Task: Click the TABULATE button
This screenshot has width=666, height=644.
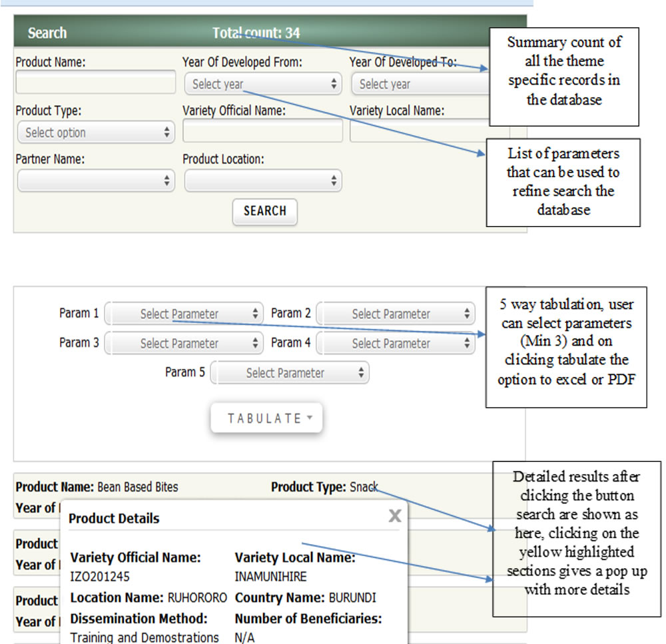Action: coord(266,418)
